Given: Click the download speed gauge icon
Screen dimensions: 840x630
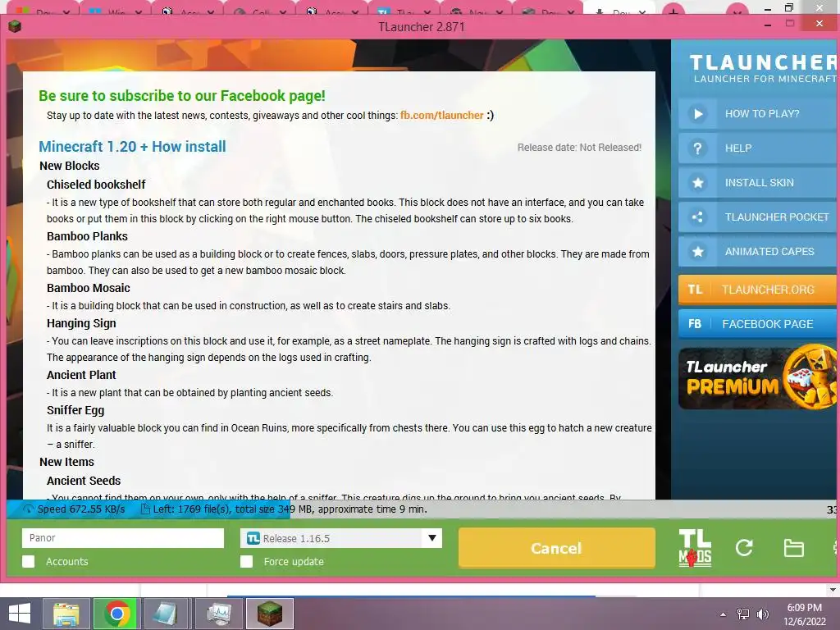Looking at the screenshot, I should [x=29, y=509].
